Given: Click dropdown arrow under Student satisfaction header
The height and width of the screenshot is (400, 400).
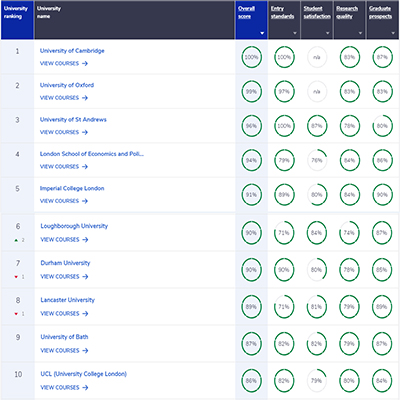Looking at the screenshot, I should [327, 33].
